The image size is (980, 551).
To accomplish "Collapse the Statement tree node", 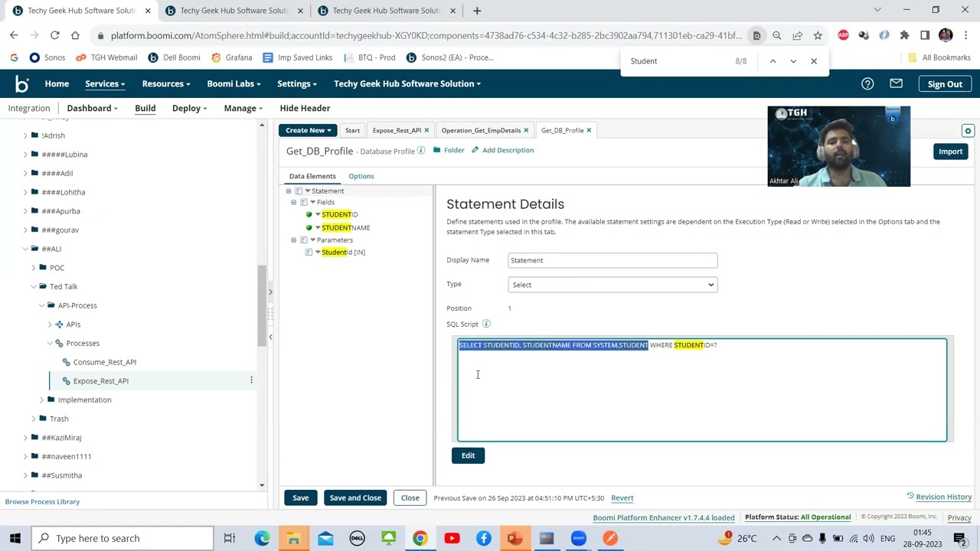I will (x=289, y=191).
